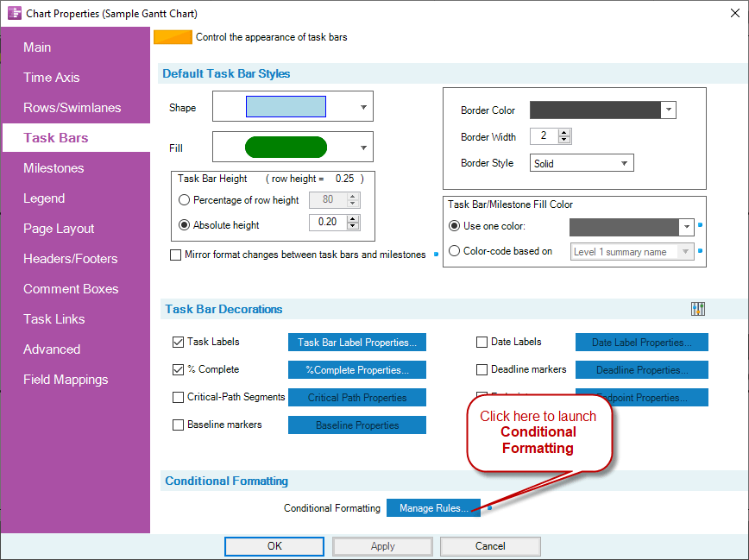Screen dimensions: 749x560
Task: Click the Manage Rules button
Action: 433,508
